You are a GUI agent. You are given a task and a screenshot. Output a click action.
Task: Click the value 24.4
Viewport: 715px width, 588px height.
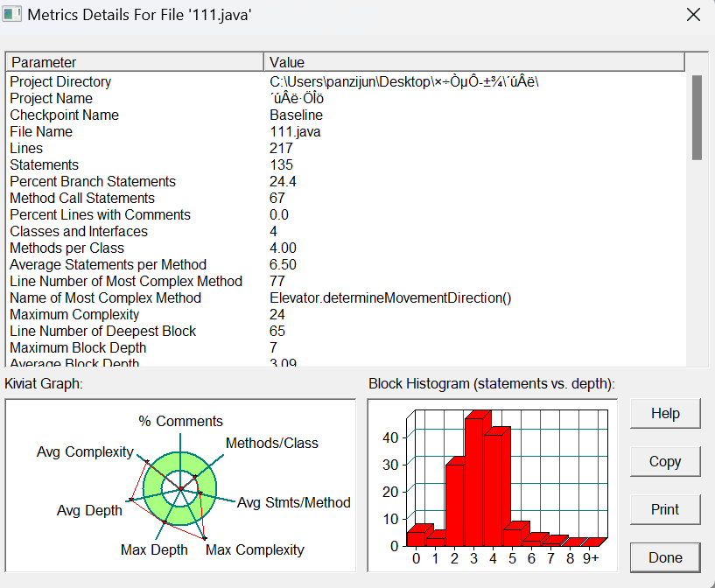283,181
